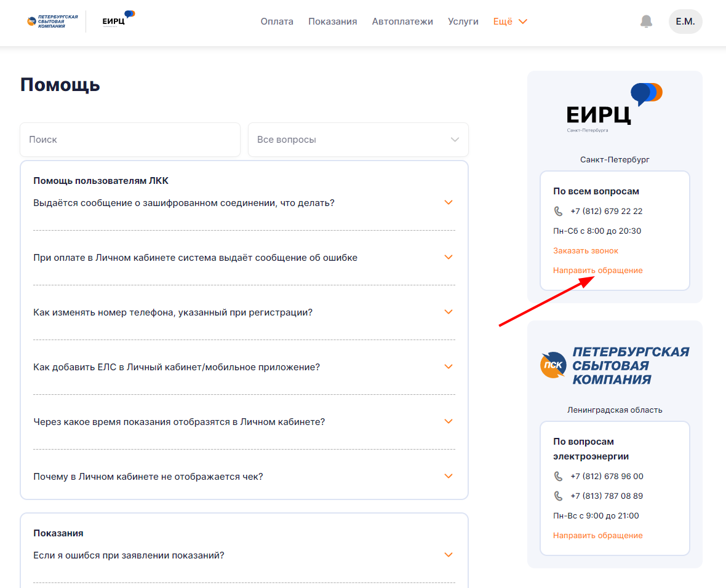This screenshot has height=588, width=726.
Task: Click the phone icon beside +7 (812) 678 96 00
Action: click(x=558, y=476)
